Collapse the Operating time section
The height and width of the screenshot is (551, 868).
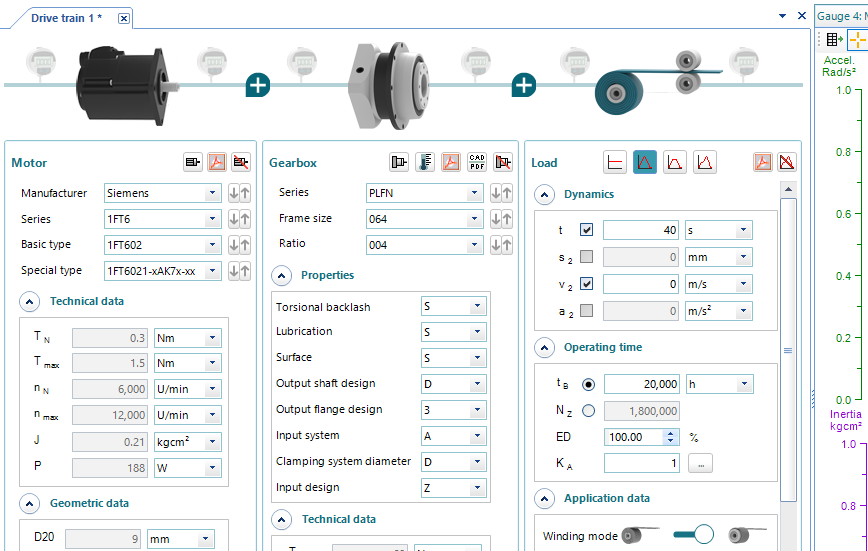click(545, 348)
